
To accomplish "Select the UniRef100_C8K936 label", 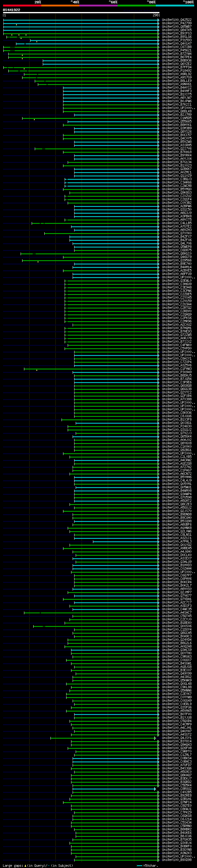I will point(176,413).
